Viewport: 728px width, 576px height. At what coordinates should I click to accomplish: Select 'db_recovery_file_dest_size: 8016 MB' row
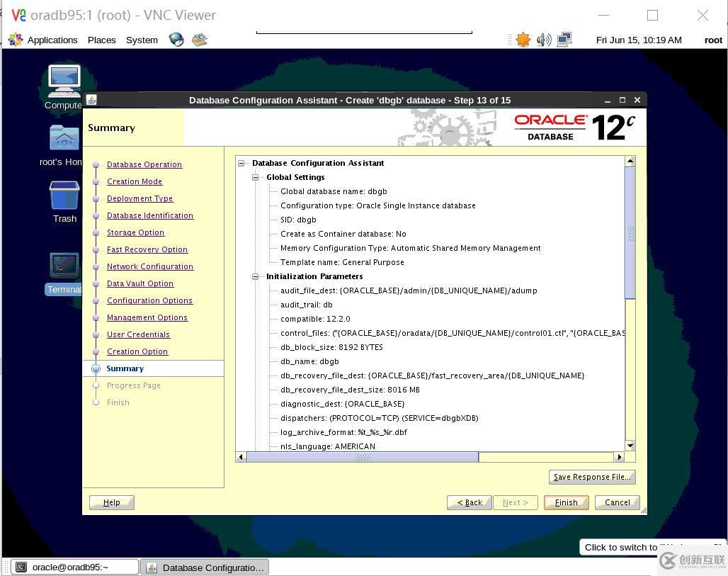(350, 390)
